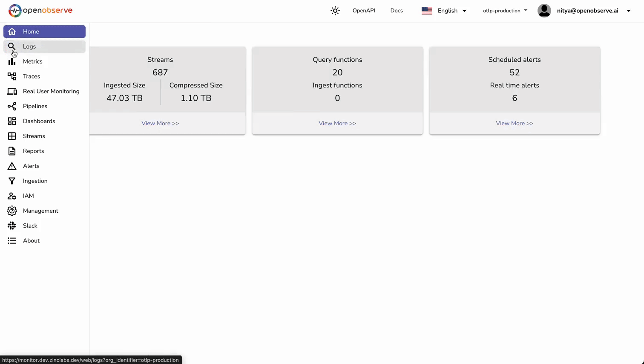The image size is (644, 364).
Task: Click View More on the Streams card
Action: click(x=160, y=123)
